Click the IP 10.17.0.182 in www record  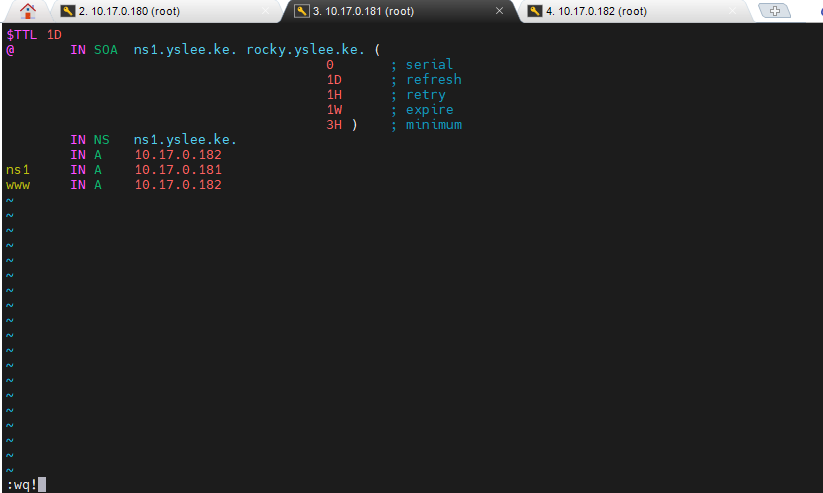pyautogui.click(x=178, y=185)
